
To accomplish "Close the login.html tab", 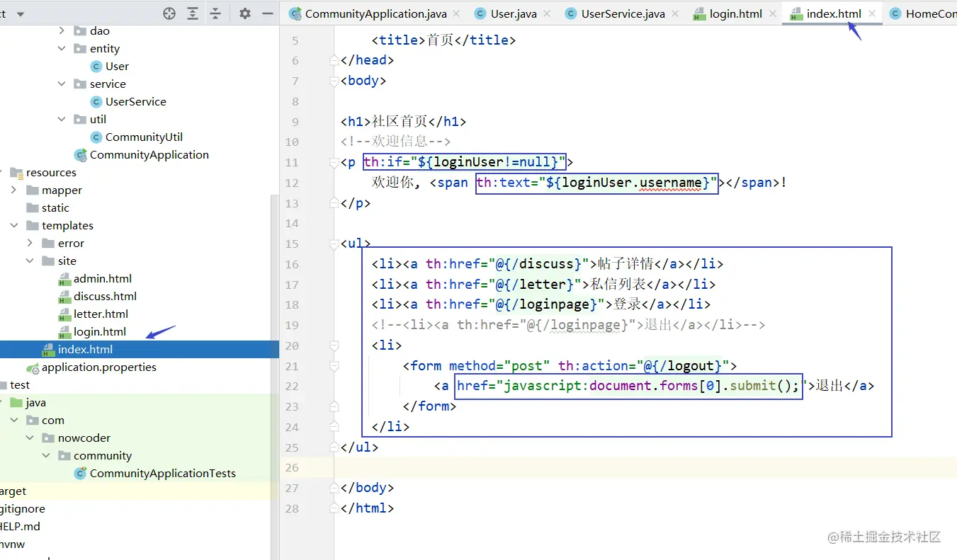I will point(772,13).
